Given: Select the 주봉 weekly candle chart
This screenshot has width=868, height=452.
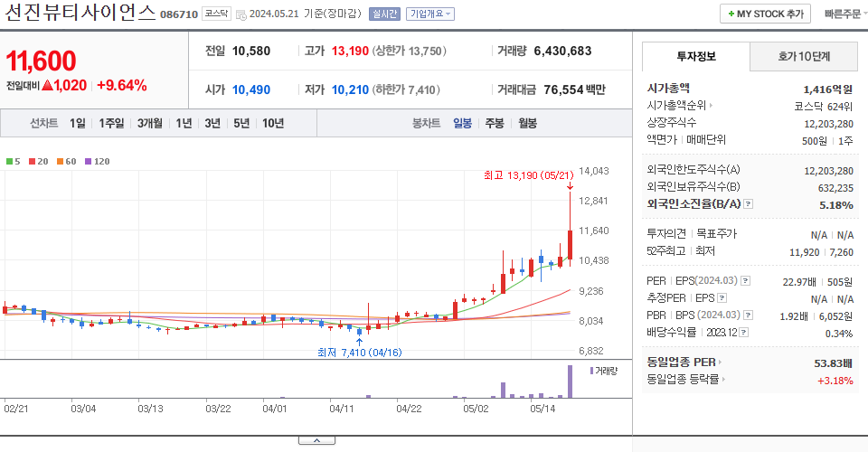Looking at the screenshot, I should (x=495, y=123).
